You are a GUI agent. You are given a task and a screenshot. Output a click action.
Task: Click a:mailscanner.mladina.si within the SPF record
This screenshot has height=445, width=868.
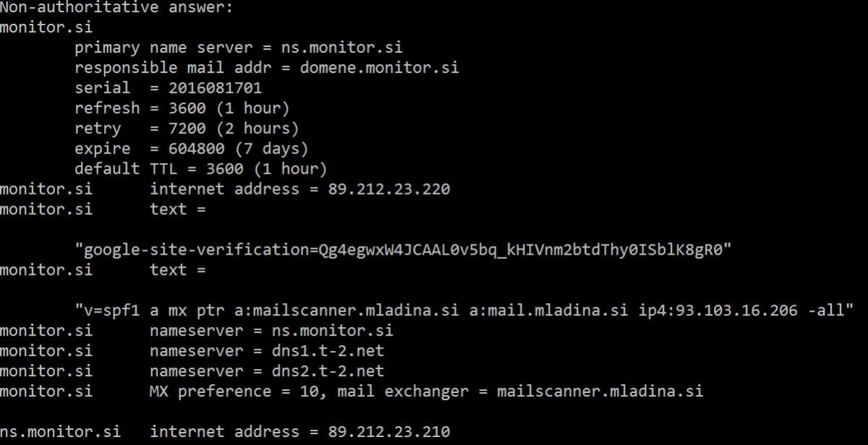(x=346, y=311)
